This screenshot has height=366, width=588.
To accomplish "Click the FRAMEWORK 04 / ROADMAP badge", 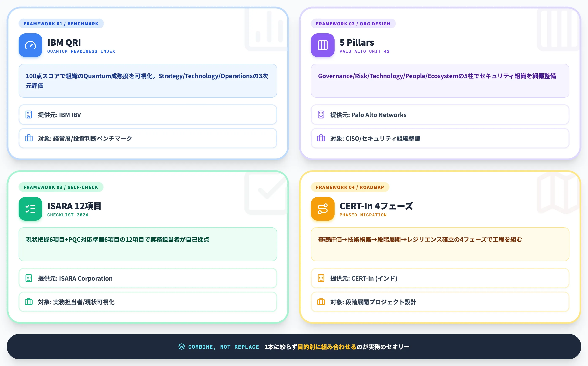I will (x=350, y=187).
